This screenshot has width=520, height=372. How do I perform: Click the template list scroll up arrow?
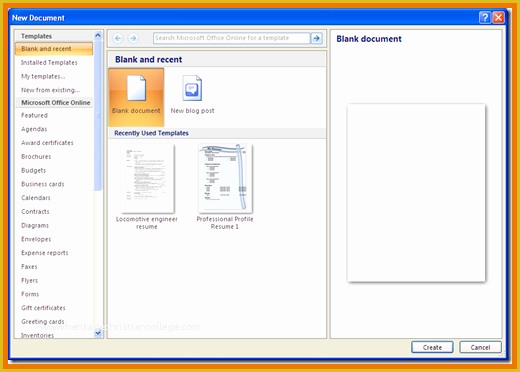[x=98, y=35]
